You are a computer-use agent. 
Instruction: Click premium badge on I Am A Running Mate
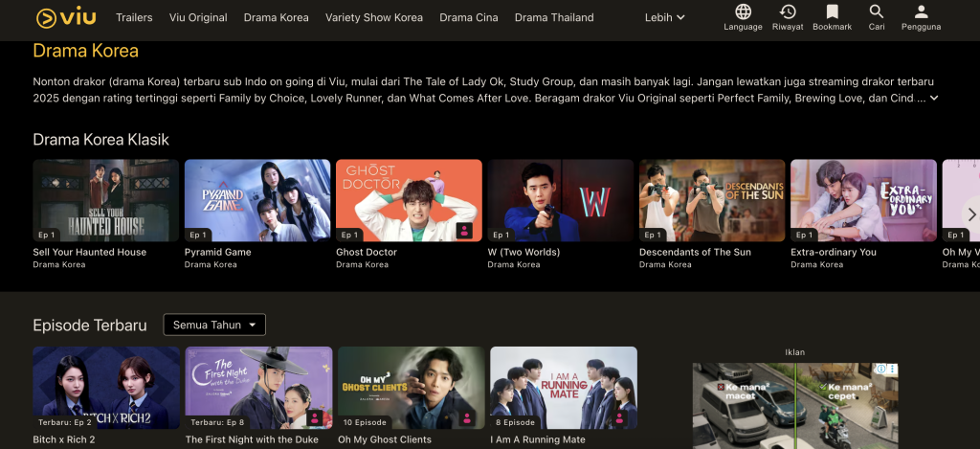tap(619, 417)
